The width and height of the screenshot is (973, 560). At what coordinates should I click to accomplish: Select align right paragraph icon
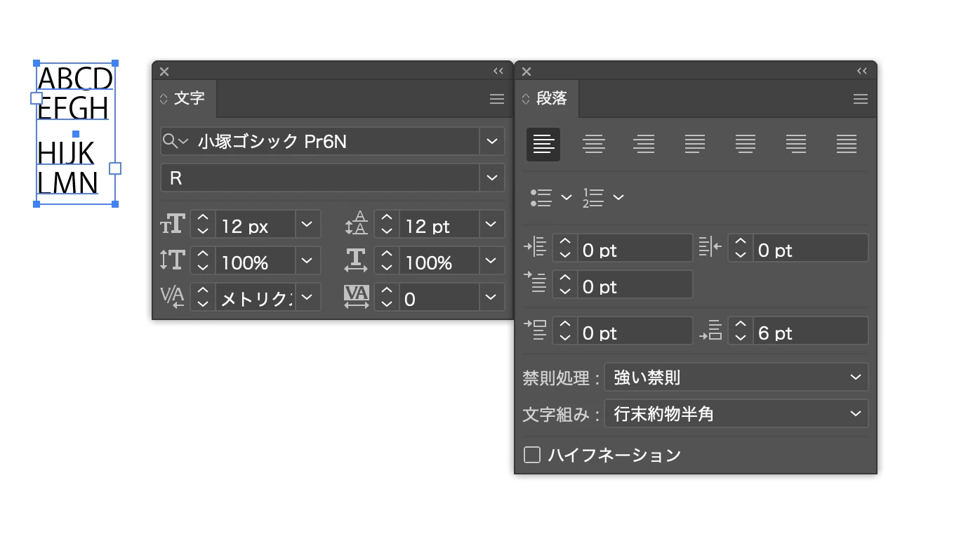coord(644,144)
